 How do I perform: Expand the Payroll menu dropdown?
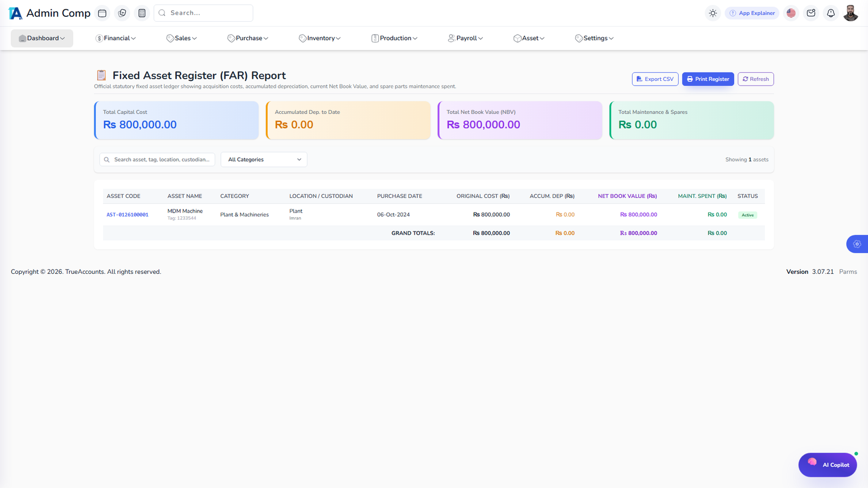click(x=465, y=38)
